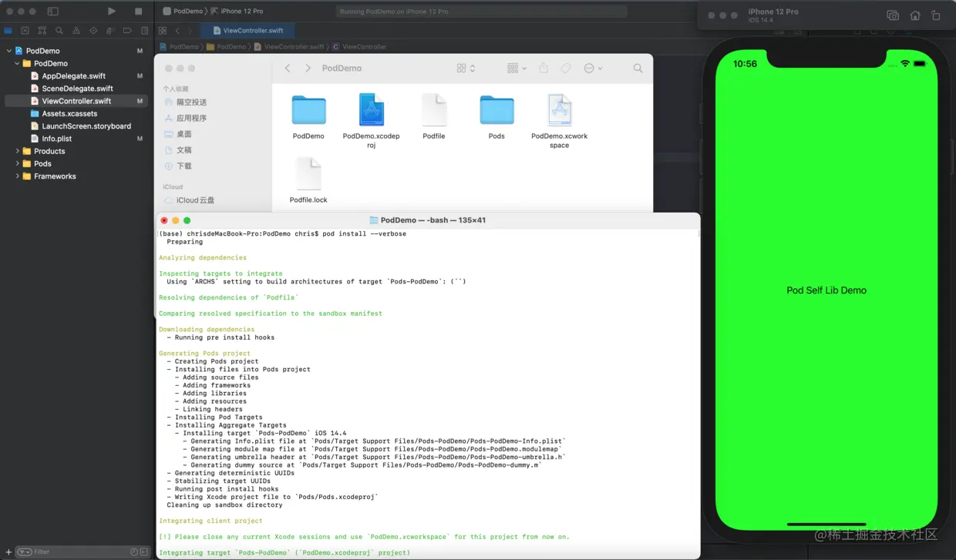Open Finder more actions menu
Viewport: 956px width, 560px height.
593,69
